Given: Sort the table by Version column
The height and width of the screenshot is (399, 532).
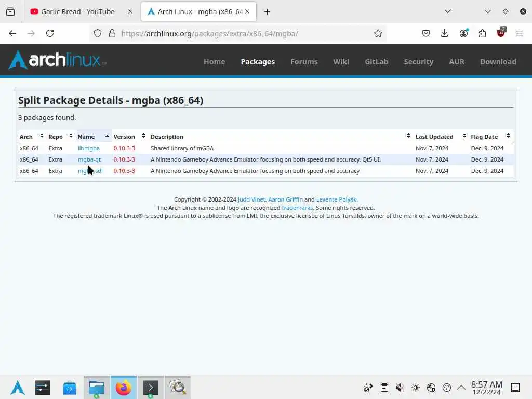Looking at the screenshot, I should (x=129, y=137).
